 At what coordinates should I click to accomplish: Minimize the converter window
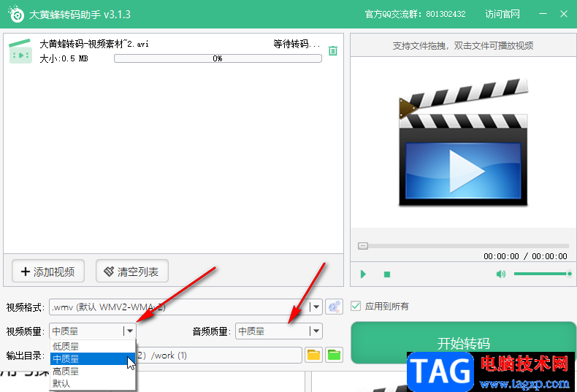coord(543,14)
